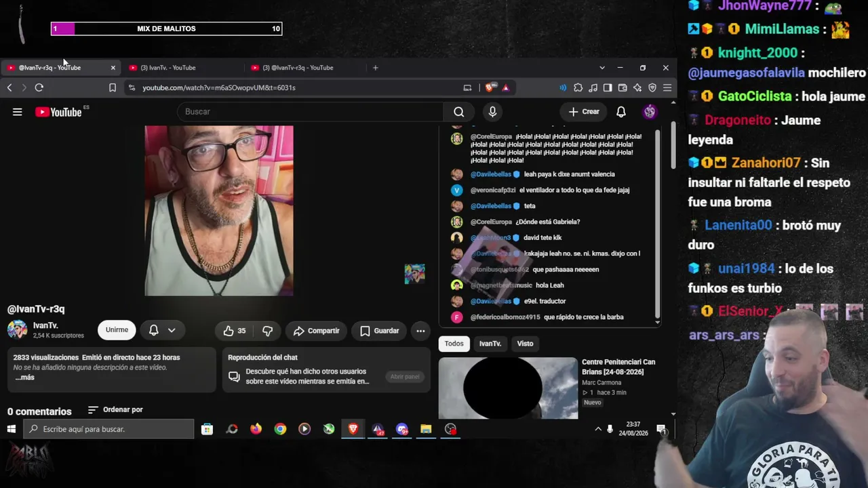The height and width of the screenshot is (488, 868).
Task: Toggle the notification bell for IvanTv.
Action: tap(154, 330)
